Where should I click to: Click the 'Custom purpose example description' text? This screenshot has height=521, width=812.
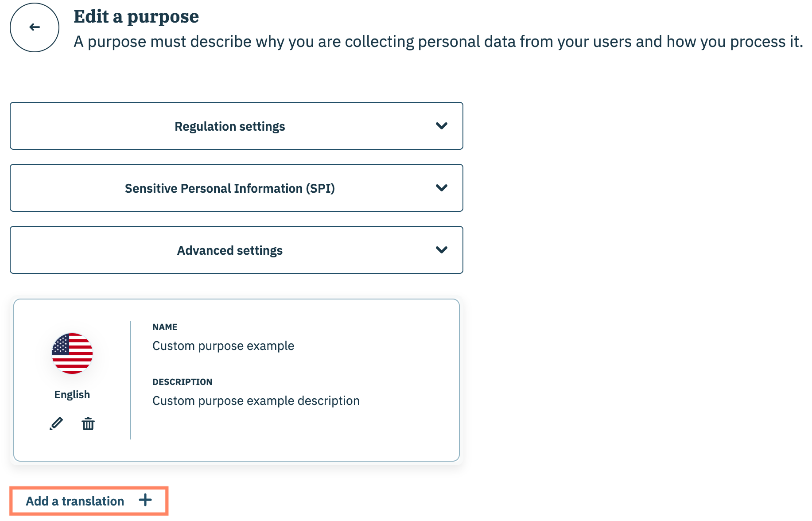coord(256,401)
